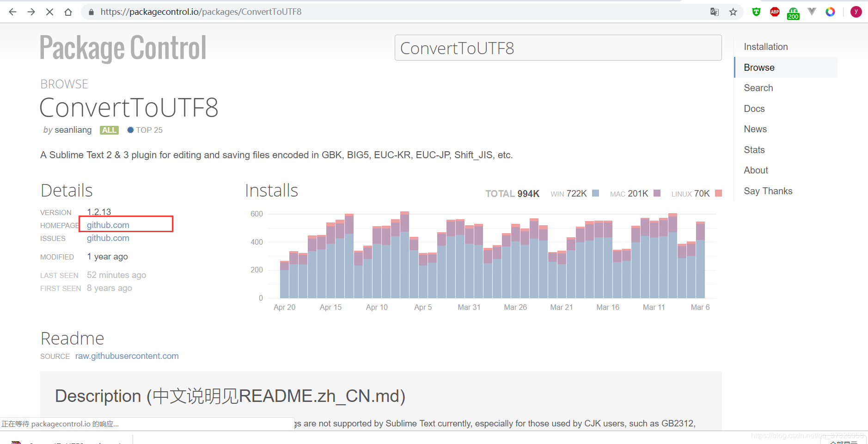Click the '52 minutes ago' value
Image resolution: width=868 pixels, height=444 pixels.
[116, 275]
